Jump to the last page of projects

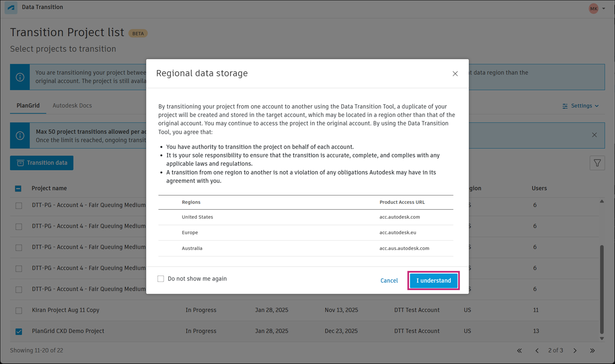tap(592, 351)
